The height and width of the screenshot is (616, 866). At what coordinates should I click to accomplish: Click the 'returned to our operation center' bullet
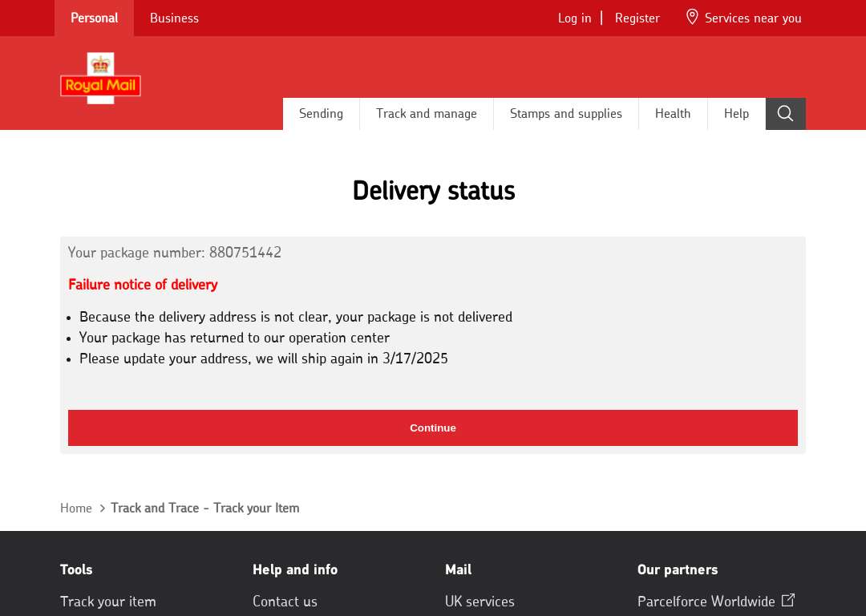click(234, 338)
